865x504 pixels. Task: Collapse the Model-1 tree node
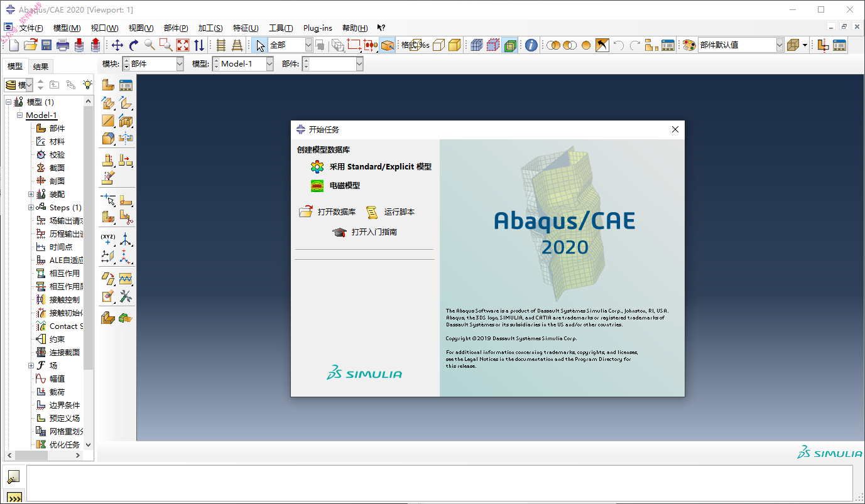click(x=19, y=115)
